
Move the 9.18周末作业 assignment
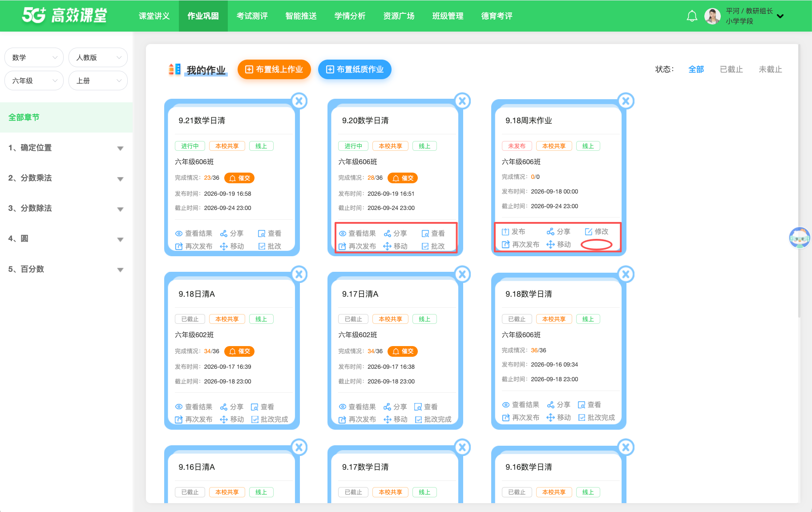[558, 245]
